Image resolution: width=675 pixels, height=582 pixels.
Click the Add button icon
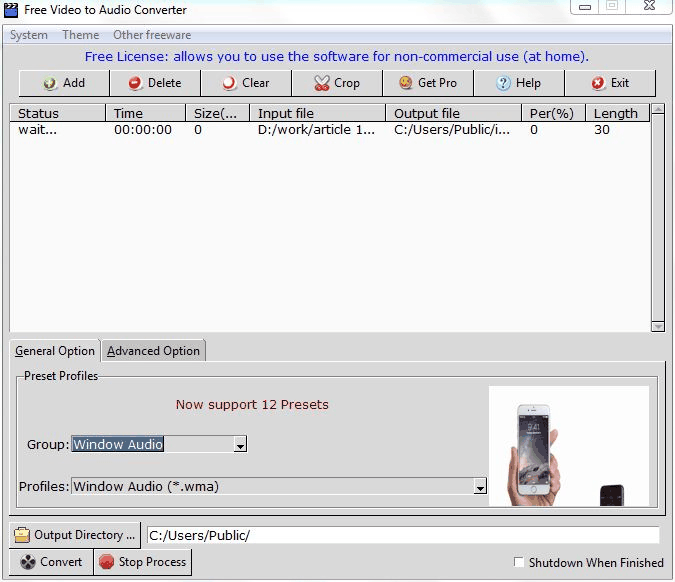[50, 83]
